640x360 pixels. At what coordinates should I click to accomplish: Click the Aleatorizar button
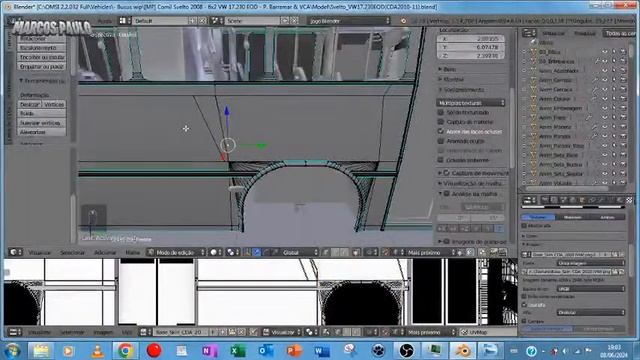pos(42,132)
